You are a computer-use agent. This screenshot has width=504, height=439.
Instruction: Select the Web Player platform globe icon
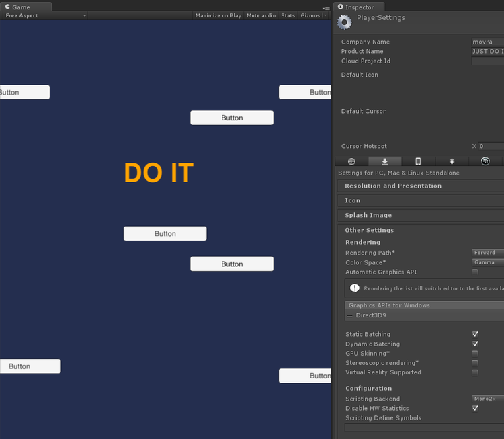point(351,161)
